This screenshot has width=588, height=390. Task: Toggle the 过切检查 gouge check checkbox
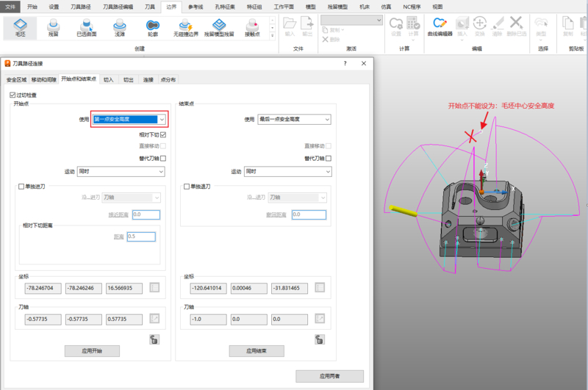12,95
